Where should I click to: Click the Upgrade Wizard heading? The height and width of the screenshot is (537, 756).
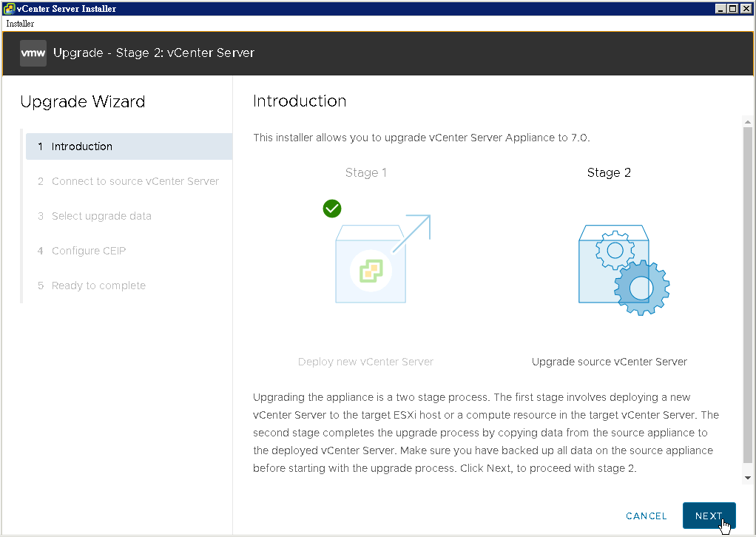coord(82,102)
